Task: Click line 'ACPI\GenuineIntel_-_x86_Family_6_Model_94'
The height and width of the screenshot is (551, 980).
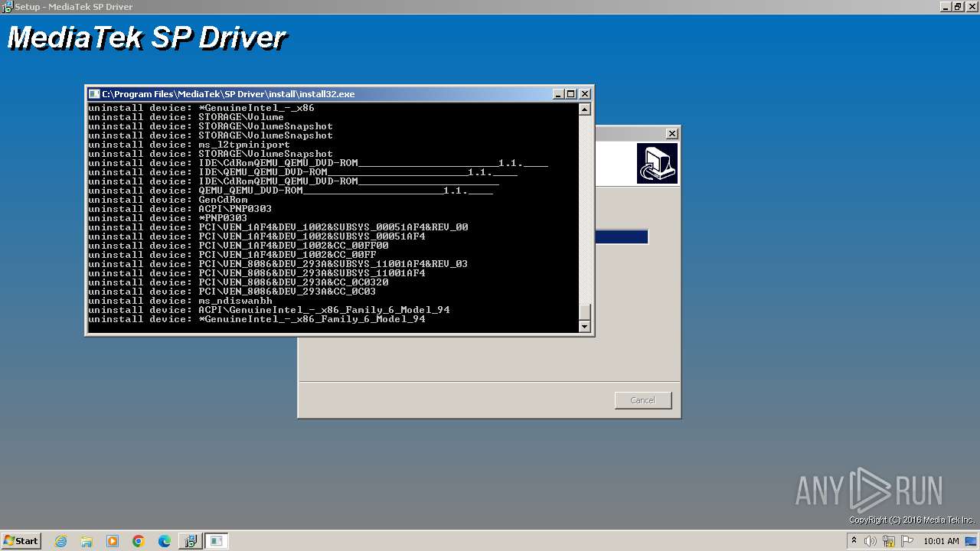Action: pos(269,310)
